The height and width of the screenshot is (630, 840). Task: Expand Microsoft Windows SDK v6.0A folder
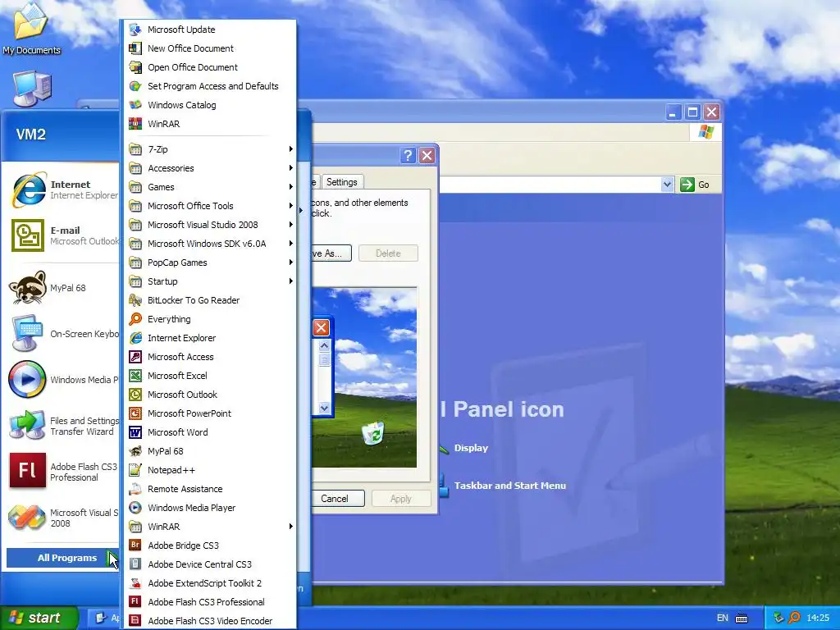point(210,243)
